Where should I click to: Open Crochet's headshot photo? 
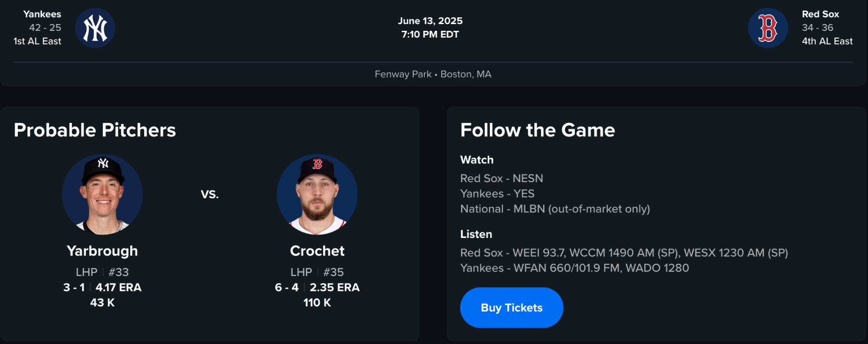317,195
